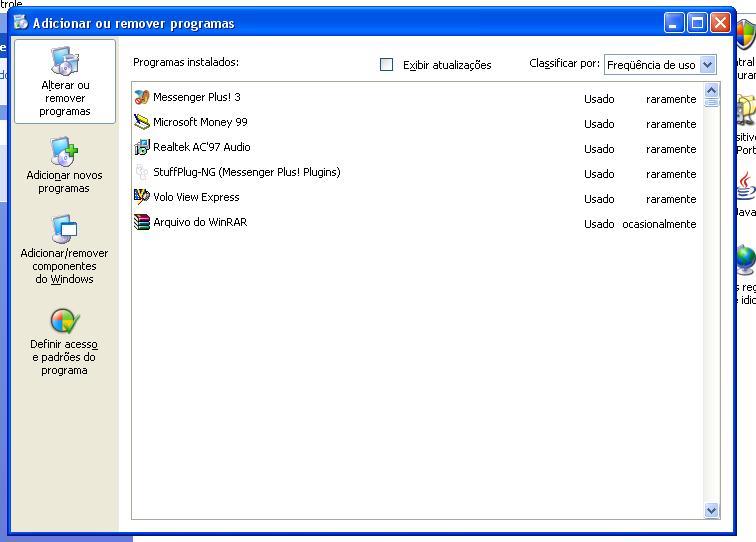756x542 pixels.
Task: Click the Microsoft Money 99 icon
Action: 142,122
